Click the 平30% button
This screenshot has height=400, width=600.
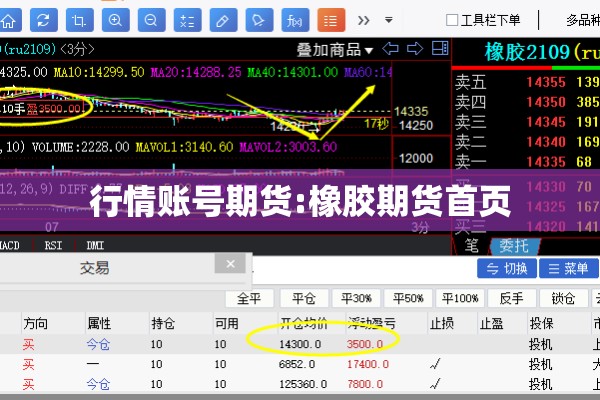pos(356,298)
